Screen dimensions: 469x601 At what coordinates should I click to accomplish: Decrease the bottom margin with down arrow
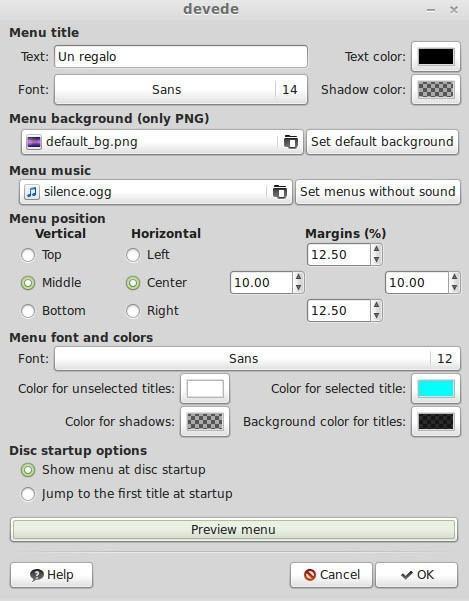[x=376, y=315]
